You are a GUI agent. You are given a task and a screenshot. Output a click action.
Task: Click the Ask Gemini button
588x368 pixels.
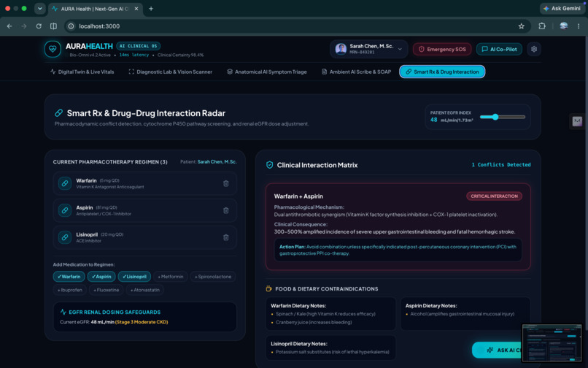[x=562, y=8]
